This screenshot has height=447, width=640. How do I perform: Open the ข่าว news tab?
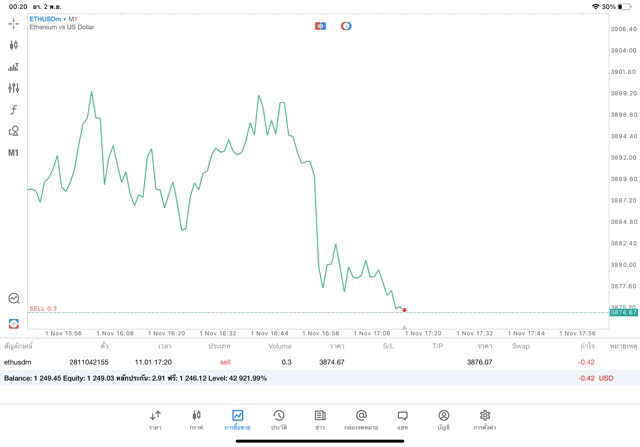319,419
